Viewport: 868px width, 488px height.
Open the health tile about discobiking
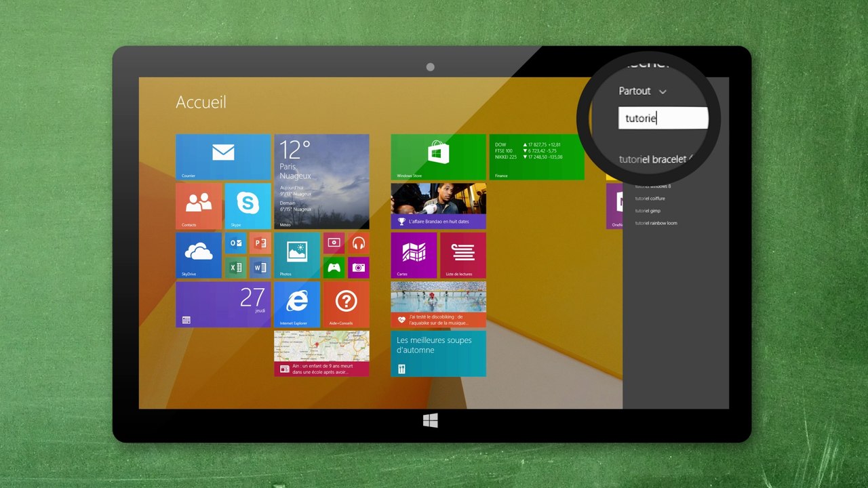click(x=438, y=304)
